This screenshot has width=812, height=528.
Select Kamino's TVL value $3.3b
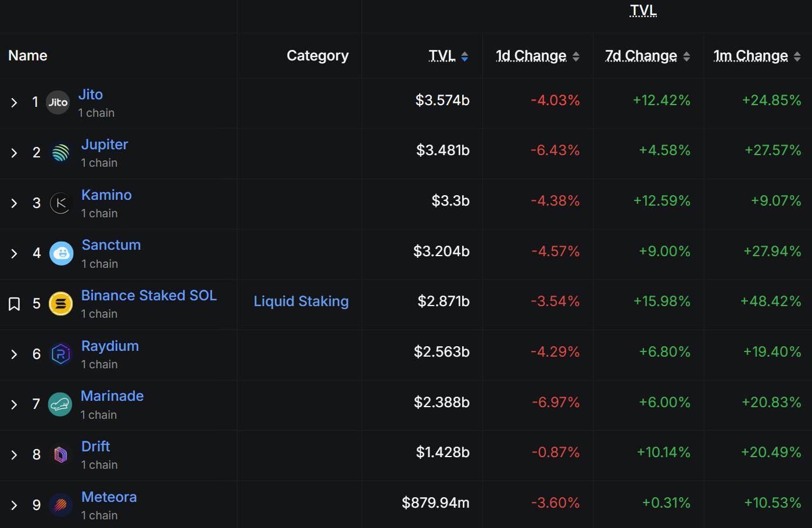(450, 200)
